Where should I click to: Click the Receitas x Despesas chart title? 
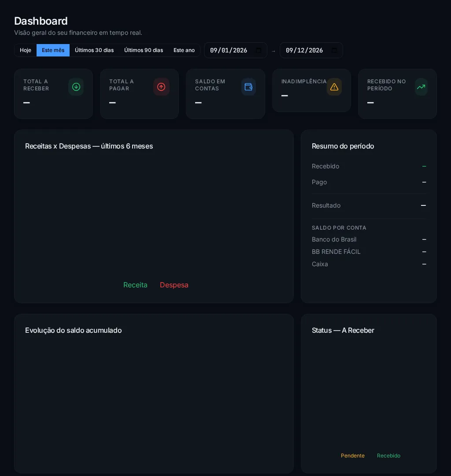pos(89,146)
